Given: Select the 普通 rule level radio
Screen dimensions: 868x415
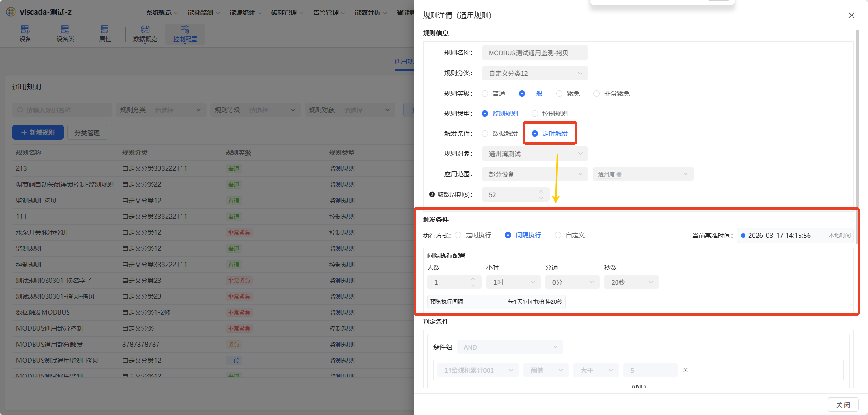Looking at the screenshot, I should (485, 94).
